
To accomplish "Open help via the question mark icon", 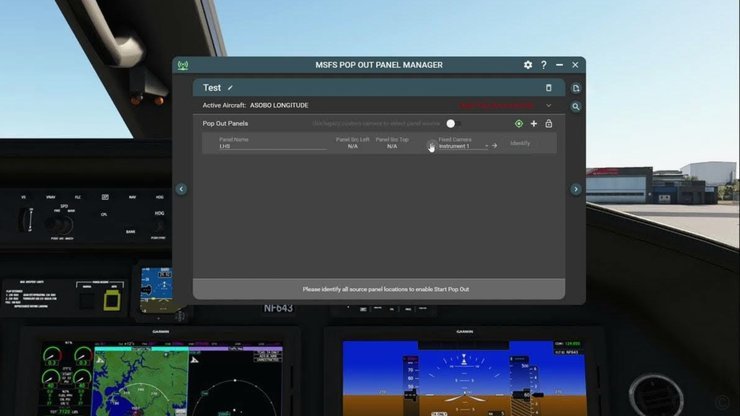I will (544, 65).
